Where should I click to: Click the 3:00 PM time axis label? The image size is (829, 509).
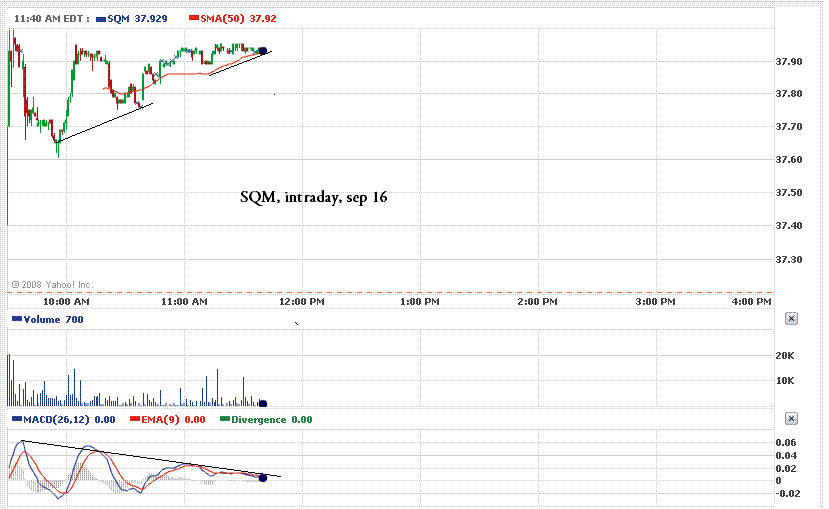coord(656,302)
